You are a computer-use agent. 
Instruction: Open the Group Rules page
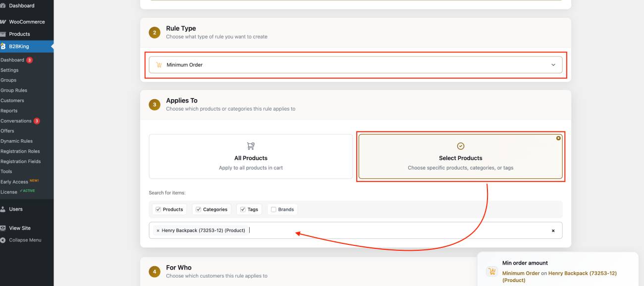click(x=14, y=90)
